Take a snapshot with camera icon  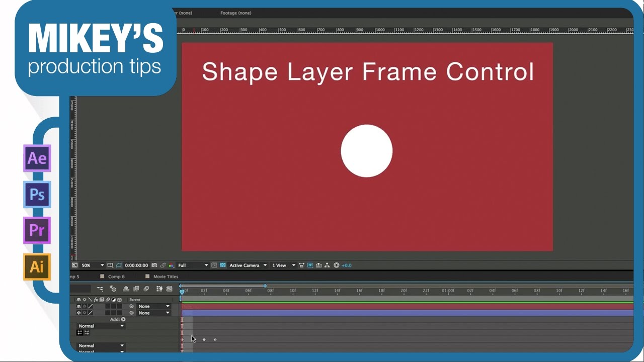tap(154, 265)
